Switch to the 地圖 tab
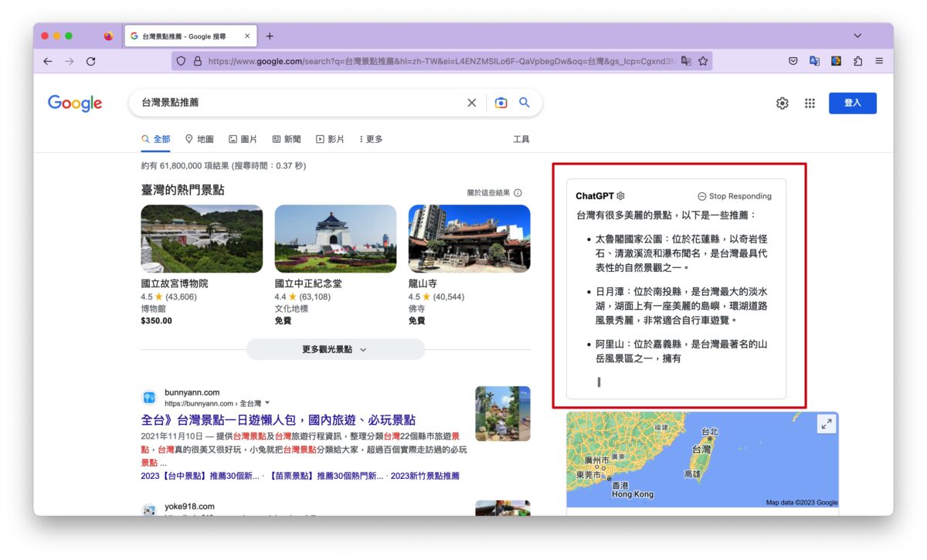This screenshot has width=927, height=560. tap(199, 139)
